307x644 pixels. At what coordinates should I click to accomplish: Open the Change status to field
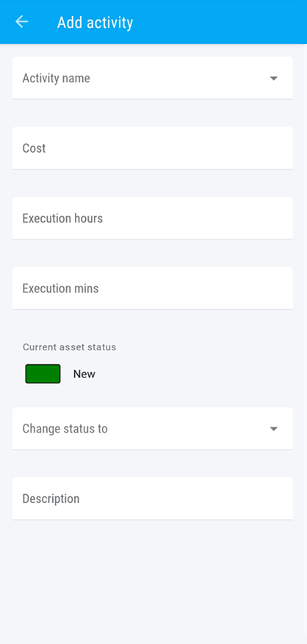(153, 428)
